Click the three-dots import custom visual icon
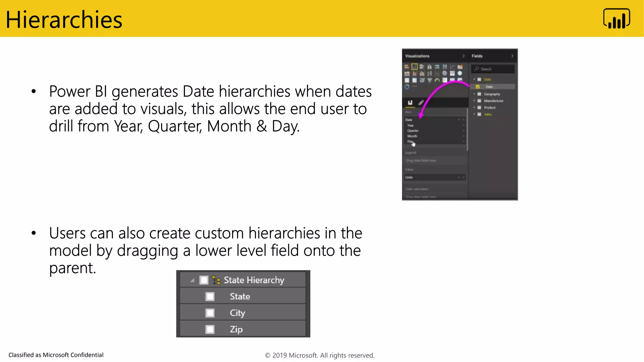This screenshot has width=644, height=362. pos(414,86)
